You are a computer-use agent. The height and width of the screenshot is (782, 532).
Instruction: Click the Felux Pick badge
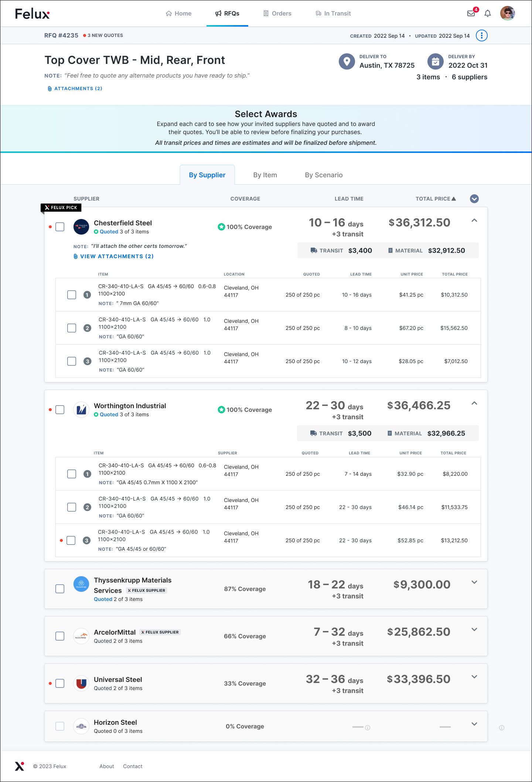[61, 208]
